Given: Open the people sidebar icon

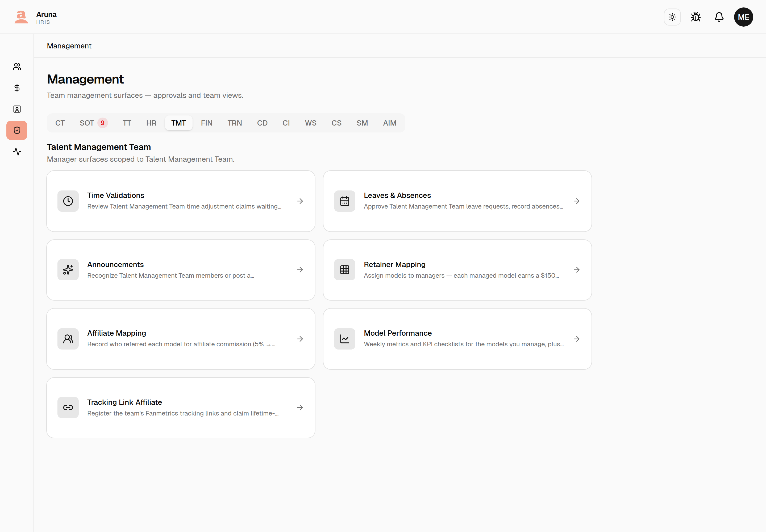Looking at the screenshot, I should [17, 67].
